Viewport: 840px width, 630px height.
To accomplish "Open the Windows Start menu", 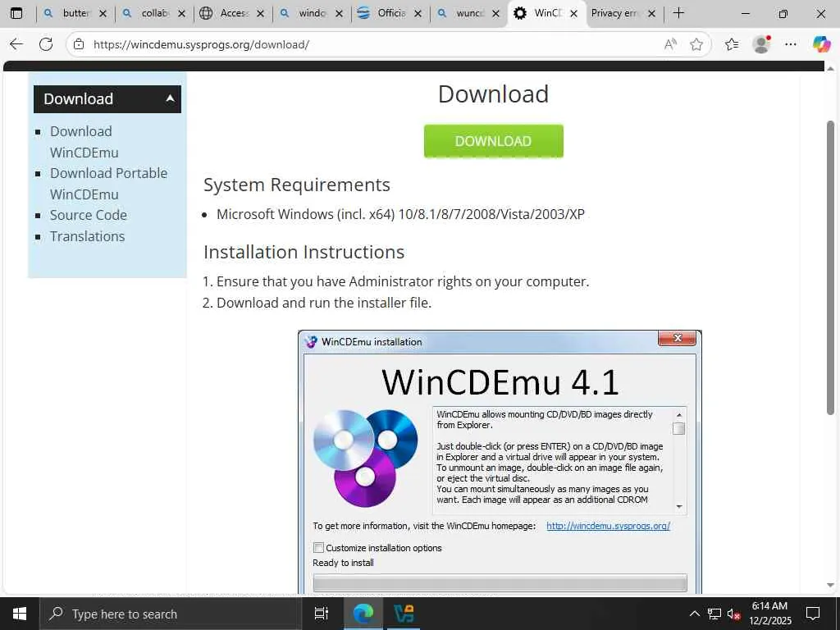I will pyautogui.click(x=20, y=614).
